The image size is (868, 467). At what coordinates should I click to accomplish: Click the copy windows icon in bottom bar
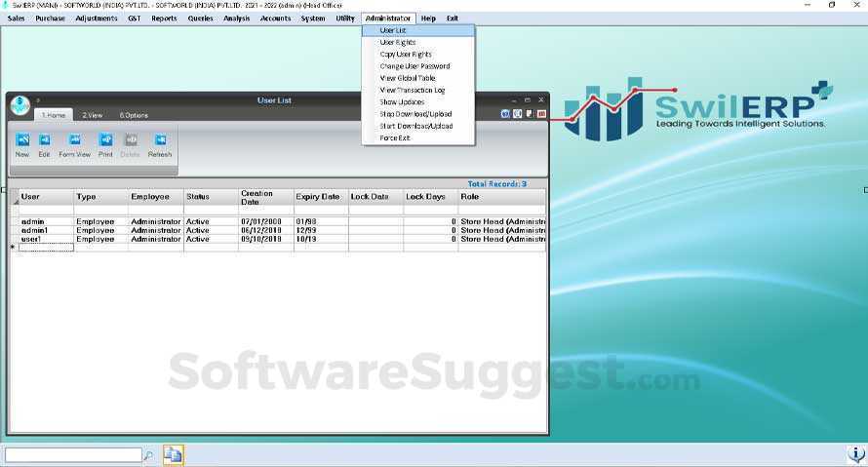[173, 454]
